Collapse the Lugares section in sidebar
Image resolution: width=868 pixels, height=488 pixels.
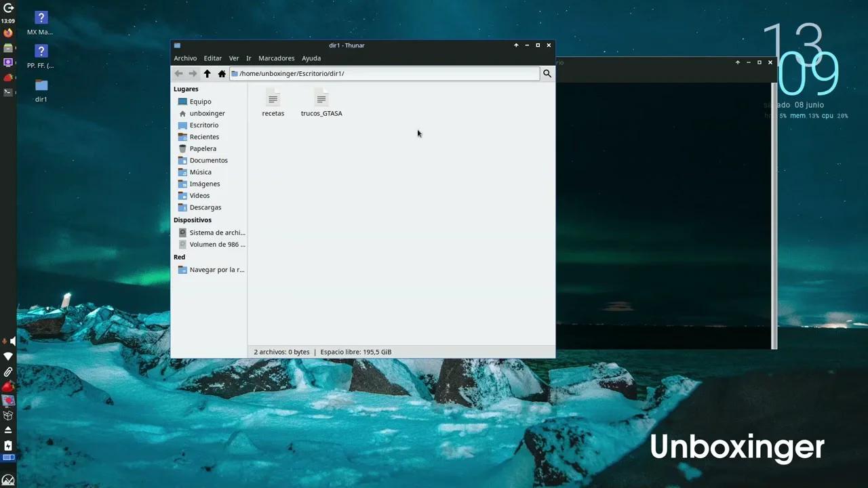(x=186, y=89)
